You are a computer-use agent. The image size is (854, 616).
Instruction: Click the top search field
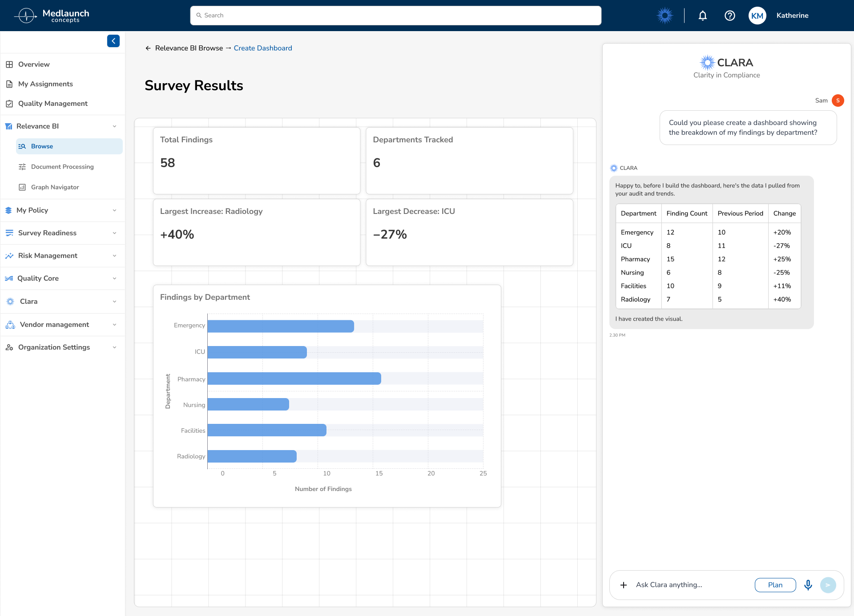[396, 16]
